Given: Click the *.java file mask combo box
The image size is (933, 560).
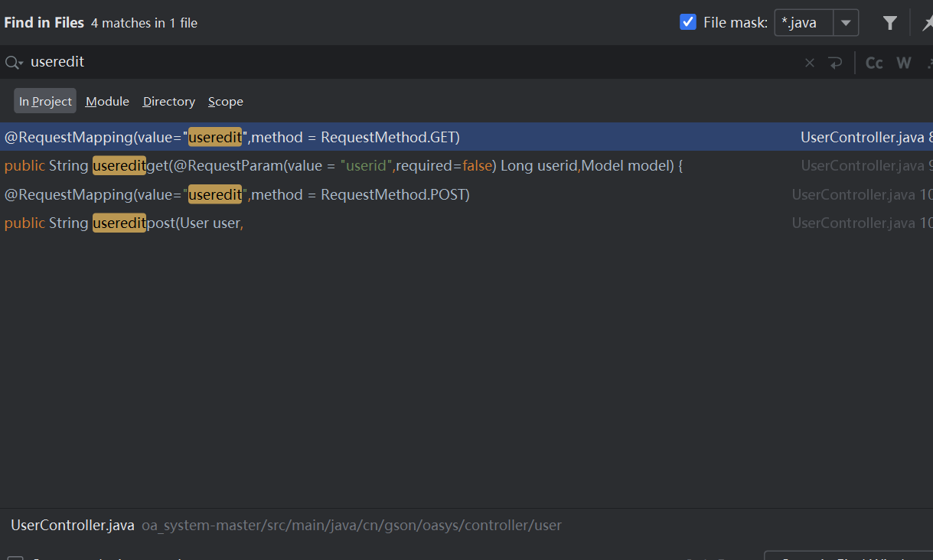Looking at the screenshot, I should click(x=804, y=23).
